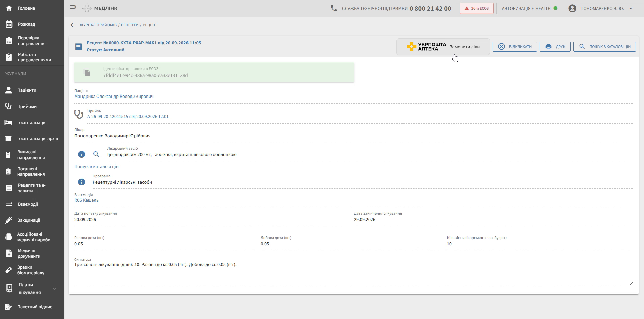Open Госпіталізація in the sidebar
The width and height of the screenshot is (644, 319).
(32, 122)
